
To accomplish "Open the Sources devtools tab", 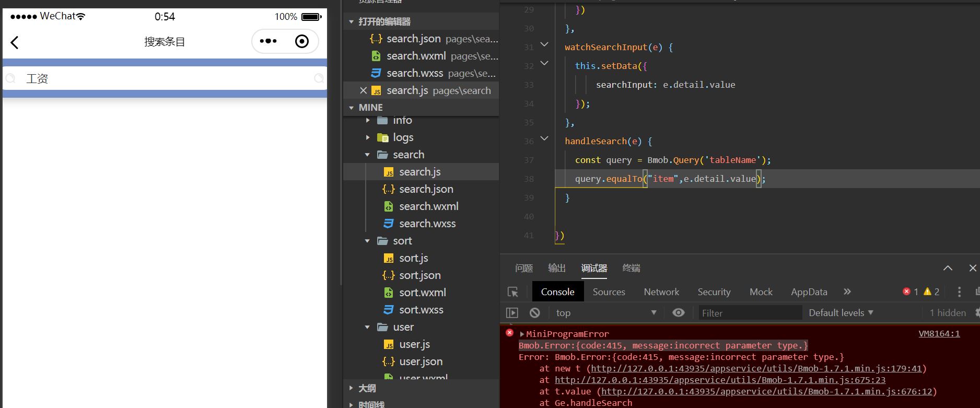I will click(609, 292).
